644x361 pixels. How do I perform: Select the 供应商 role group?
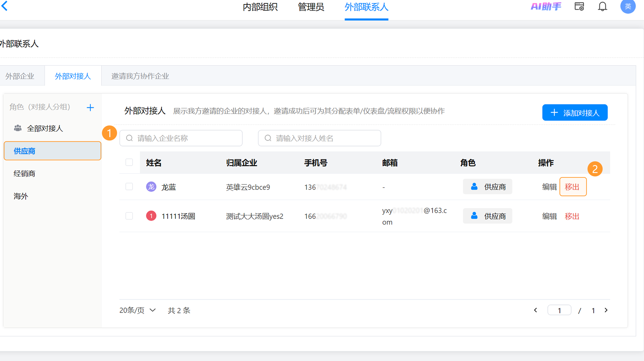53,151
